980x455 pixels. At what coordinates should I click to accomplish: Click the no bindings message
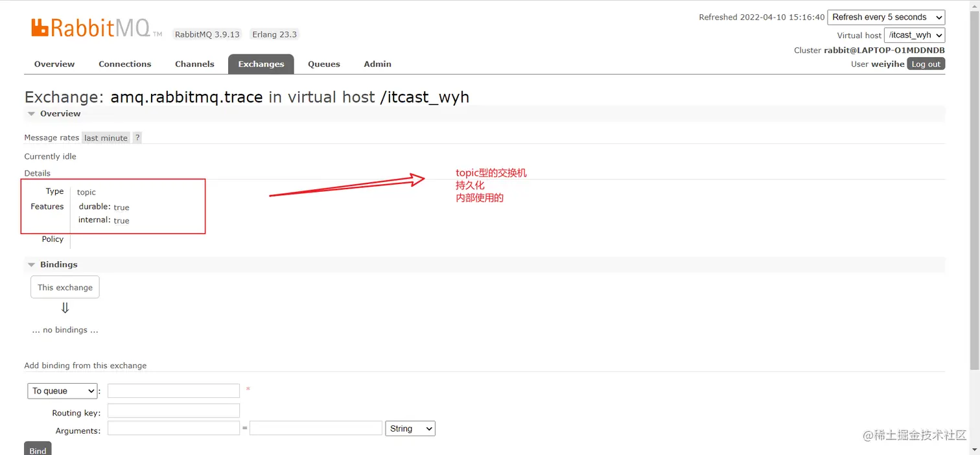click(65, 330)
